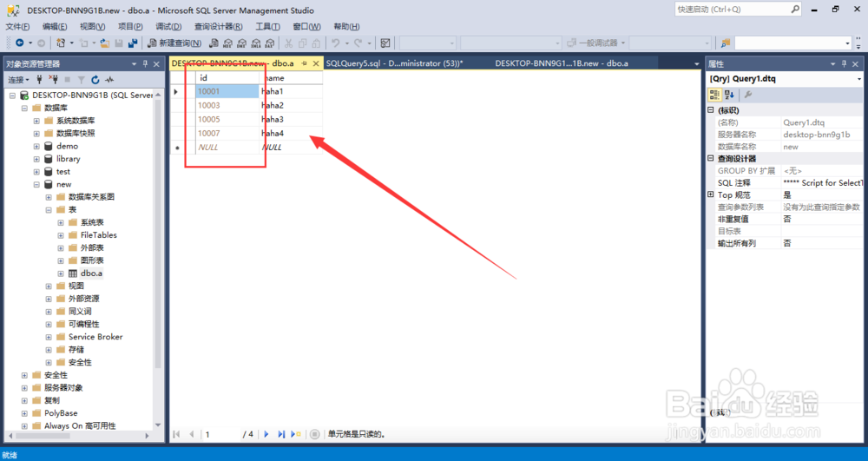Pin the 属性 panel
This screenshot has height=461, width=868.
pyautogui.click(x=845, y=64)
